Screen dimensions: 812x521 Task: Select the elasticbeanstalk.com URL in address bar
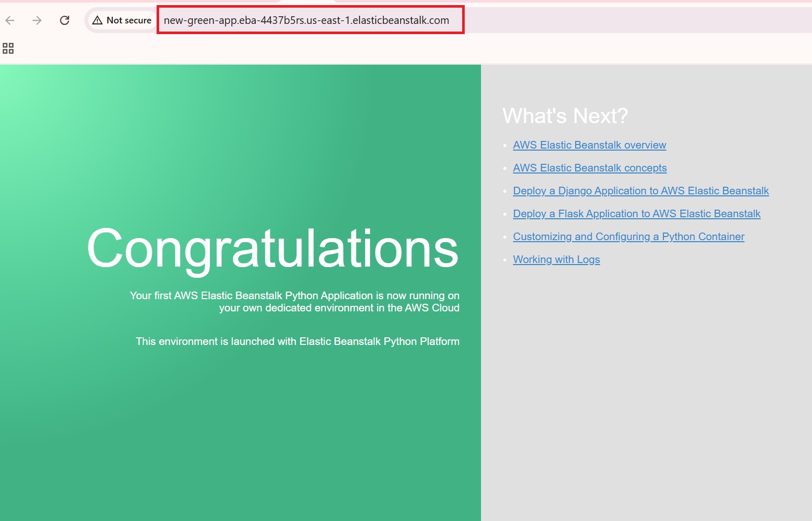pos(306,20)
